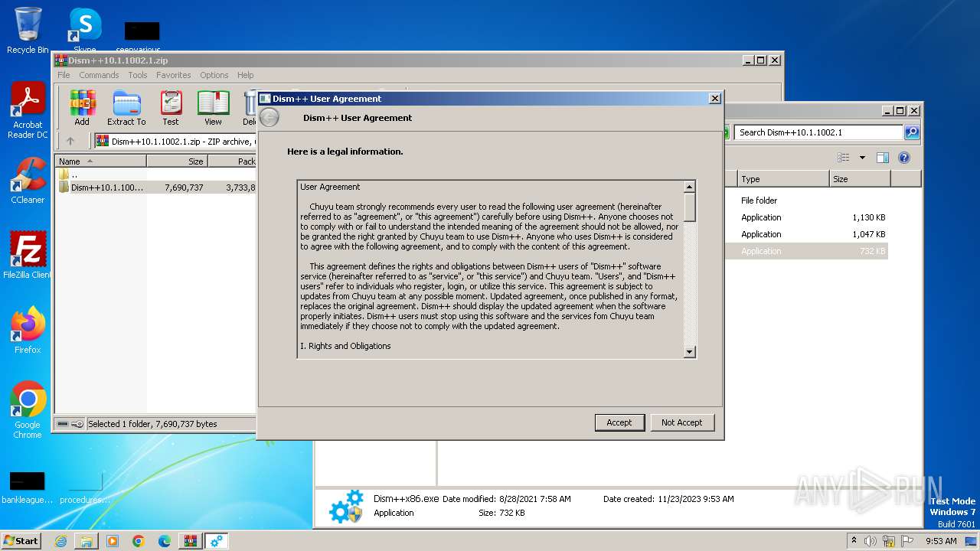Click in the Explorer search field

coord(818,132)
